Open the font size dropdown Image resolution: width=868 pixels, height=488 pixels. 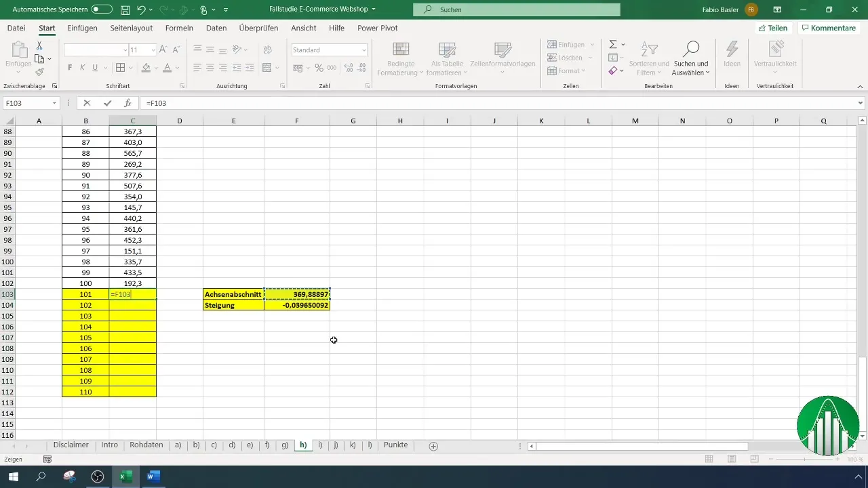point(154,50)
